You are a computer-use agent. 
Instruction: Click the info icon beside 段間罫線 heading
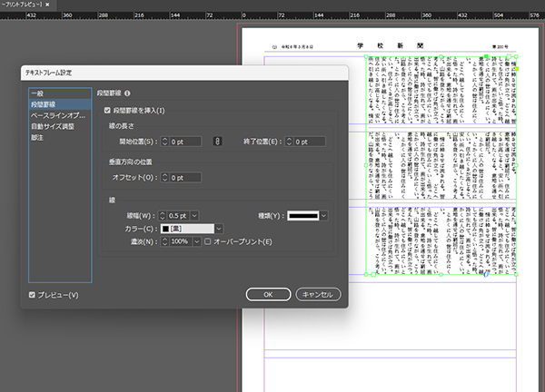pos(127,93)
